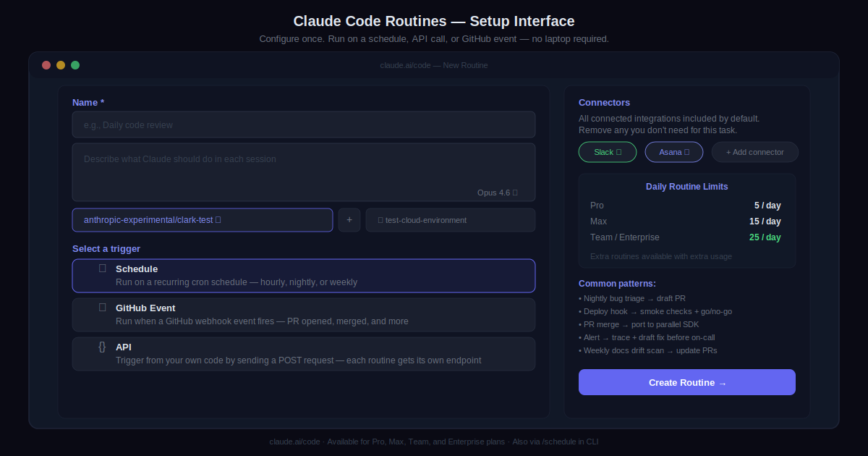This screenshot has width=868, height=456.
Task: Choose GitHub Event as the trigger
Action: 304,315
